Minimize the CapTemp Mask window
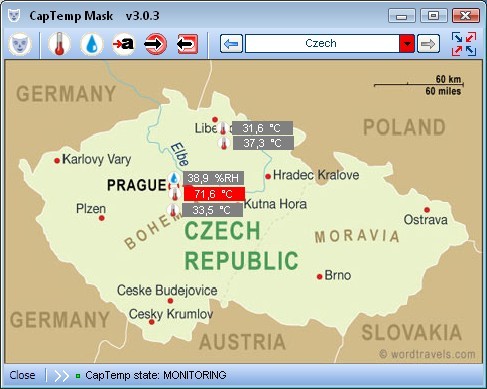This screenshot has height=389, width=487. 401,16
